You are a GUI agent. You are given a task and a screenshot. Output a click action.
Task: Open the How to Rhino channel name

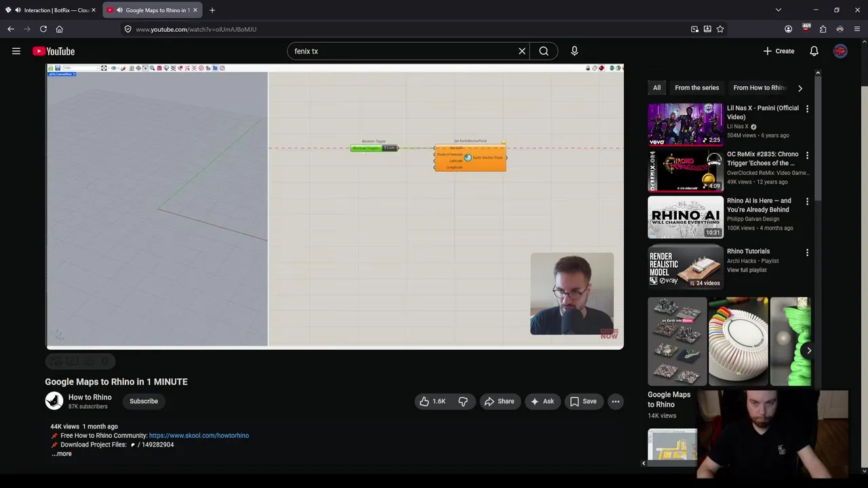[90, 397]
